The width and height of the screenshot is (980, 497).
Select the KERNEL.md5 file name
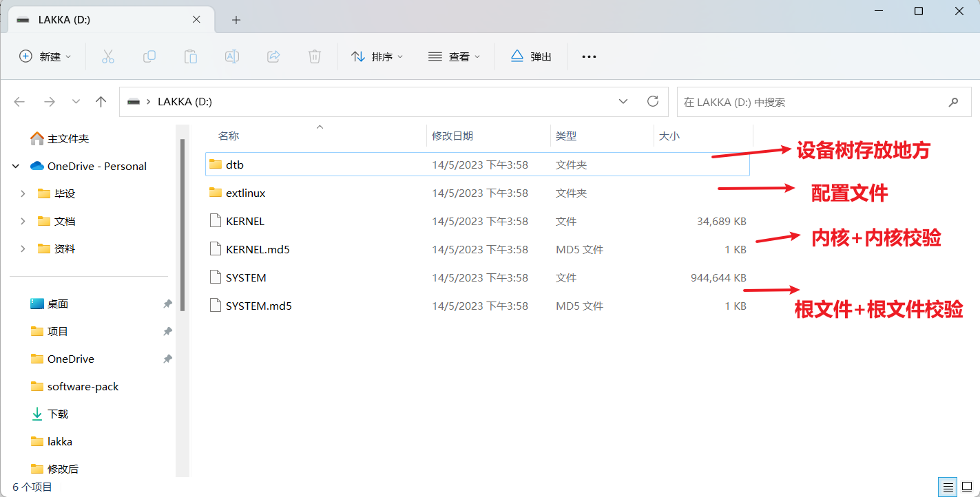pos(258,249)
